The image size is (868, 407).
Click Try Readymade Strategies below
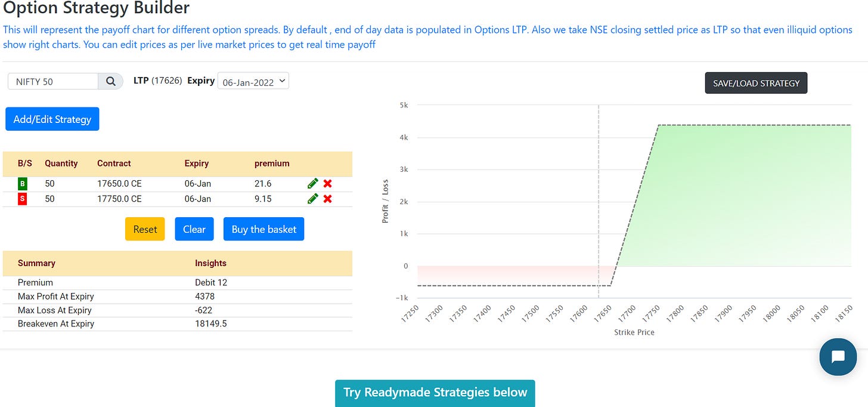tap(435, 393)
